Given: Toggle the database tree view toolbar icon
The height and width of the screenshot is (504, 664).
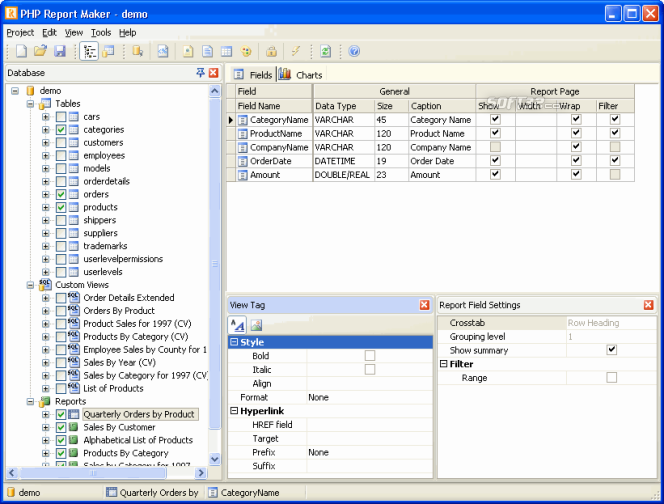Looking at the screenshot, I should pyautogui.click(x=89, y=51).
